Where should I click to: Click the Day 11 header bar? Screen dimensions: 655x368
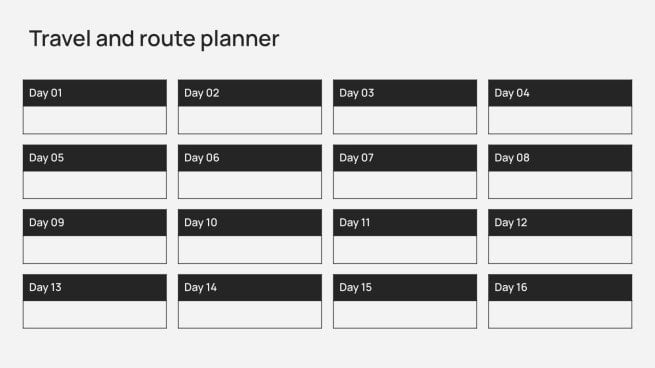click(405, 222)
